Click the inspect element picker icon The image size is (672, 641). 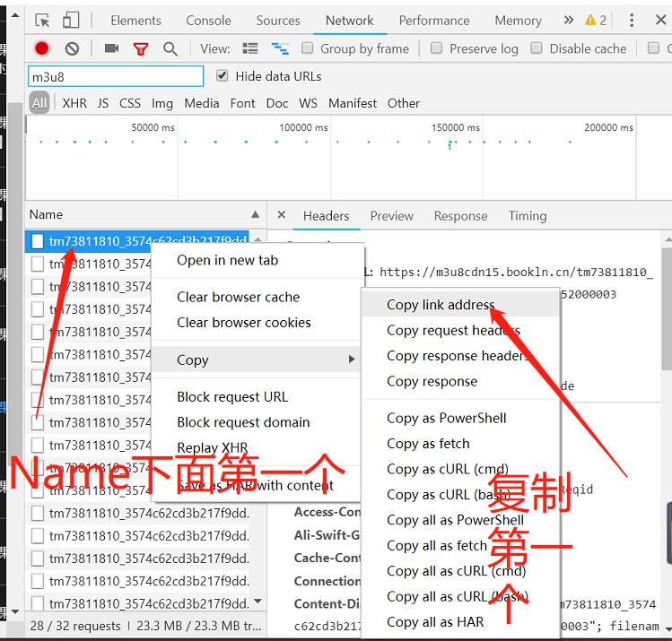click(x=42, y=20)
